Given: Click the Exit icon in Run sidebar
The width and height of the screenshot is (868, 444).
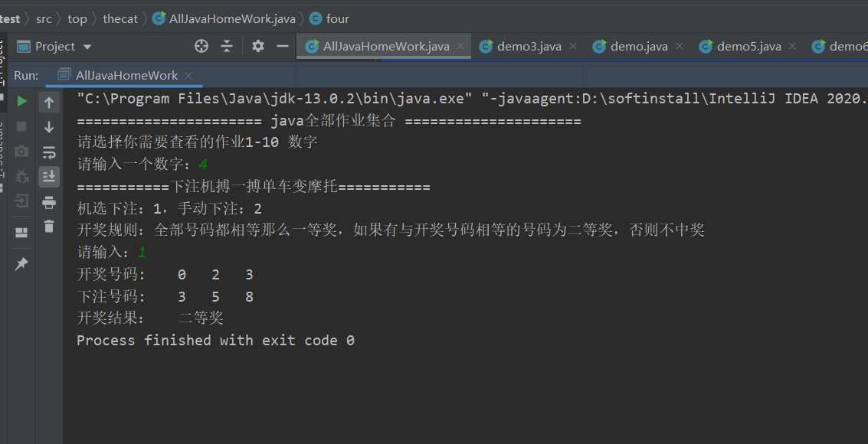Looking at the screenshot, I should (x=21, y=201).
